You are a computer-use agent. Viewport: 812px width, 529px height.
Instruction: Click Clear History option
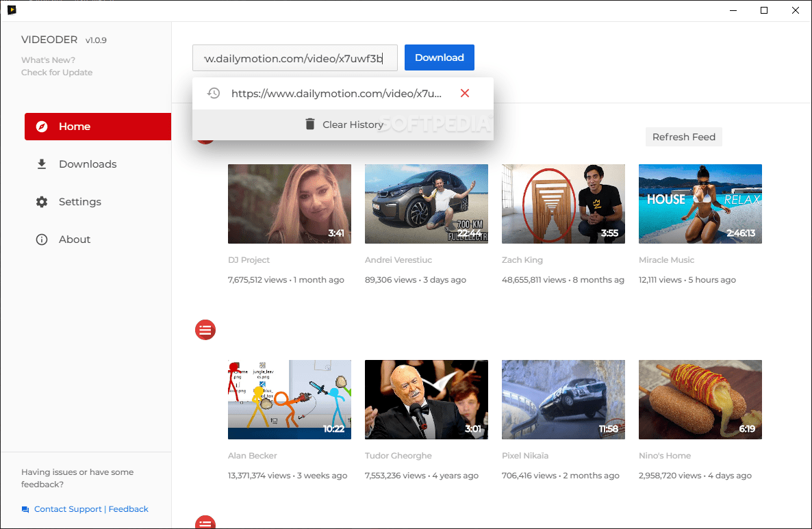pos(343,125)
